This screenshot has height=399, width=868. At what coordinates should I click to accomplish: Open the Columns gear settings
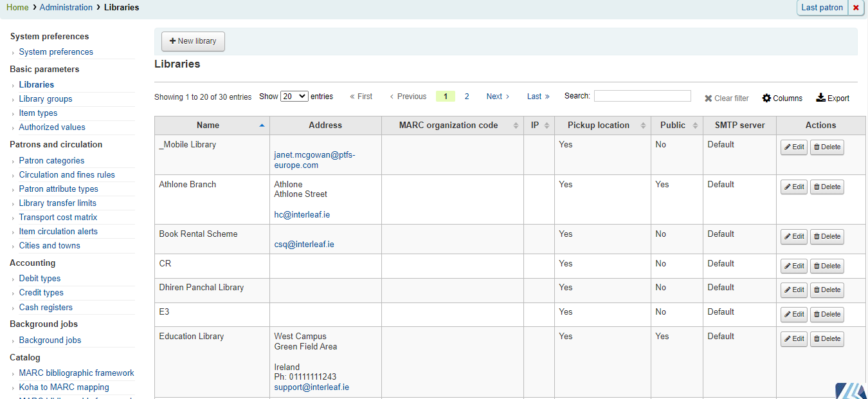point(782,98)
